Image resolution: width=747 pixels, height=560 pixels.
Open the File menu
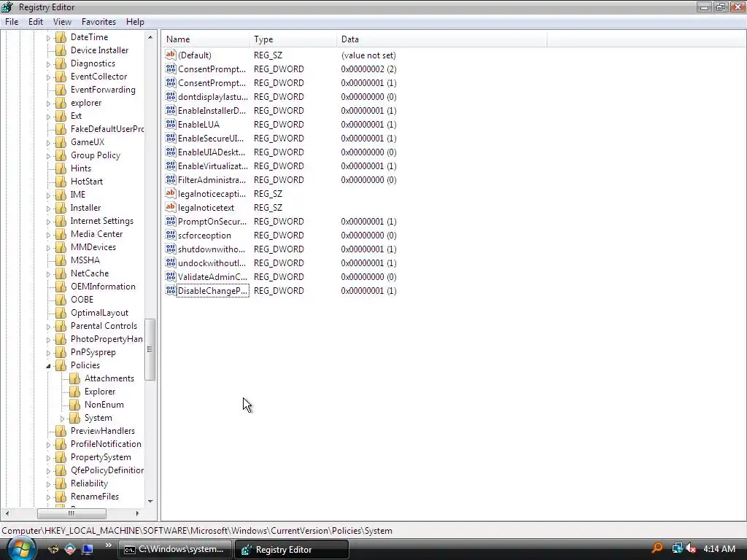(x=12, y=22)
